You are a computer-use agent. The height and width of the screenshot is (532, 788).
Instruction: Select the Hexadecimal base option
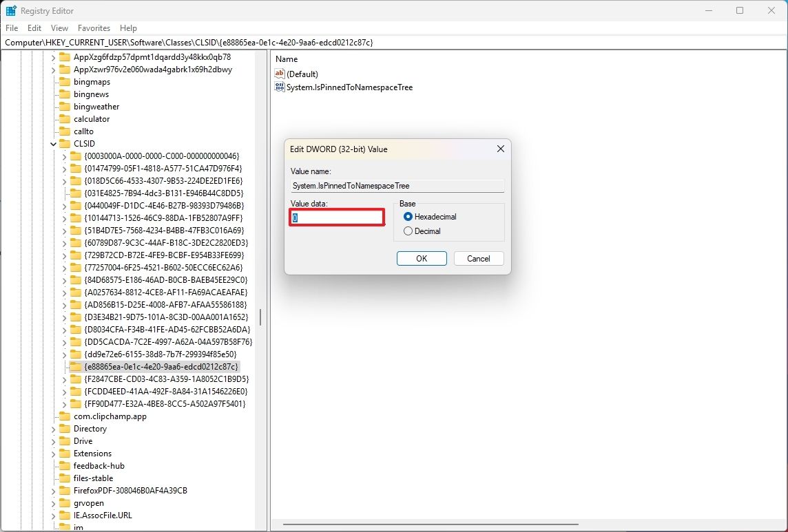point(408,216)
